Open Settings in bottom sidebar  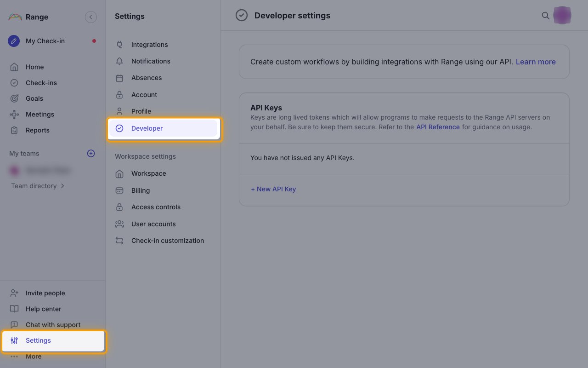pyautogui.click(x=53, y=340)
